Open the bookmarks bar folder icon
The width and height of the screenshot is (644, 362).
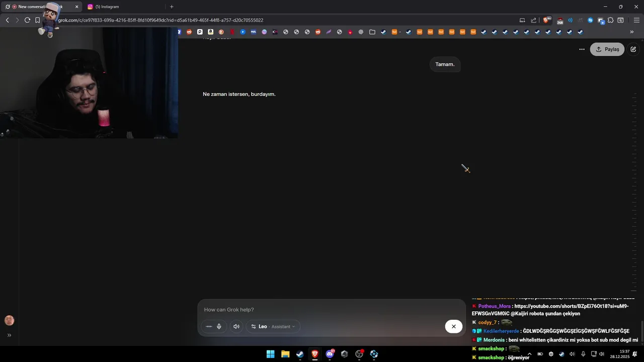pos(372,32)
